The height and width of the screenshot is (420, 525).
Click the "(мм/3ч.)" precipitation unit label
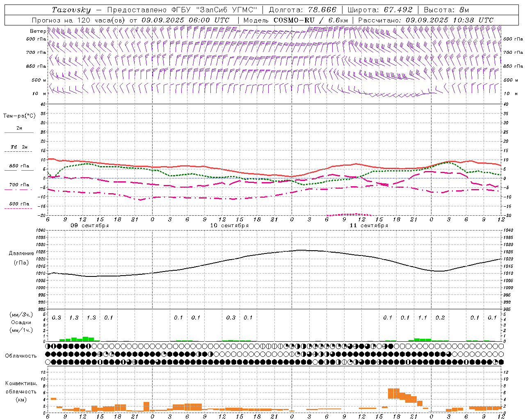coord(21,315)
